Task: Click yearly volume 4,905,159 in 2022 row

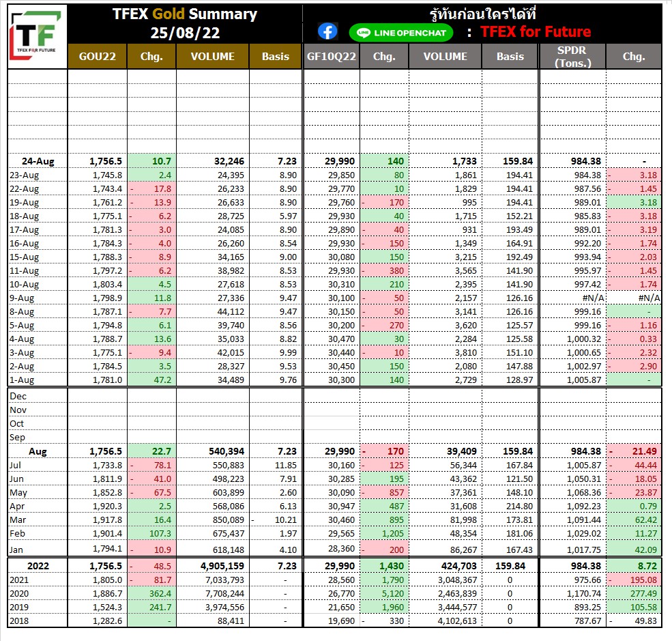Action: 222,566
